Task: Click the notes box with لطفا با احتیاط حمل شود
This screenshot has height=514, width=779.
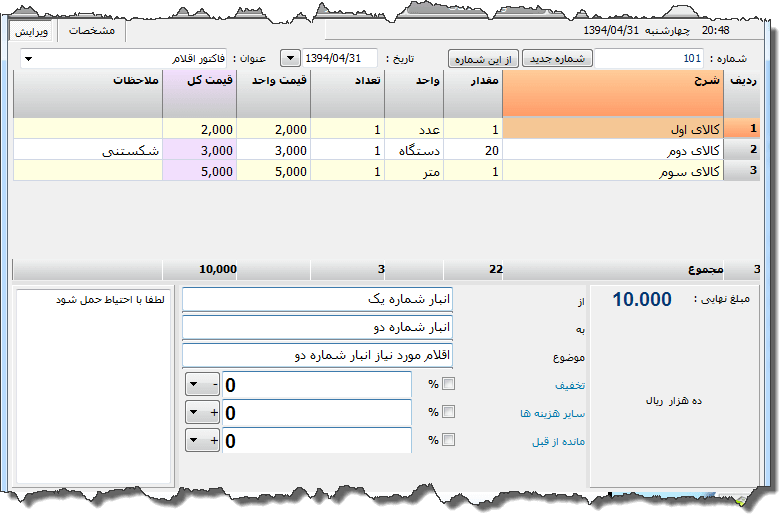Action: (93, 386)
